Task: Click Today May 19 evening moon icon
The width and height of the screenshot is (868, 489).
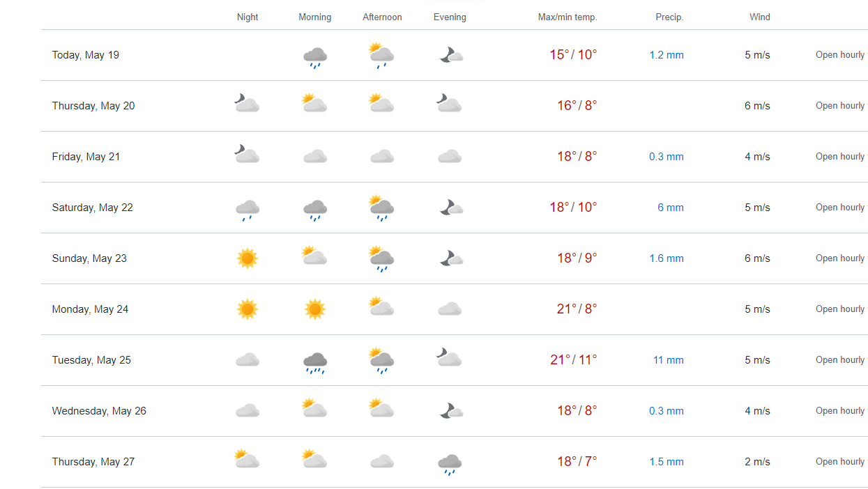Action: point(450,55)
